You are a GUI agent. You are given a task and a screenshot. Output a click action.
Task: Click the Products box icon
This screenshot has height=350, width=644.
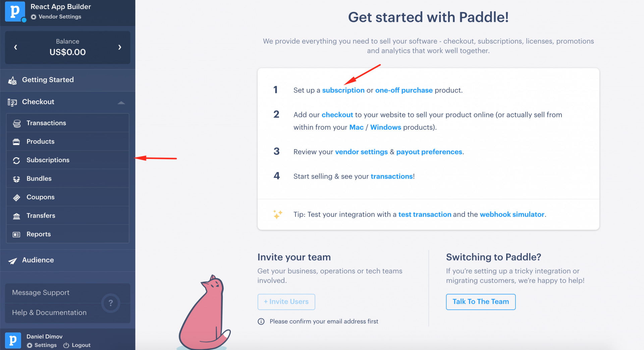click(x=16, y=142)
